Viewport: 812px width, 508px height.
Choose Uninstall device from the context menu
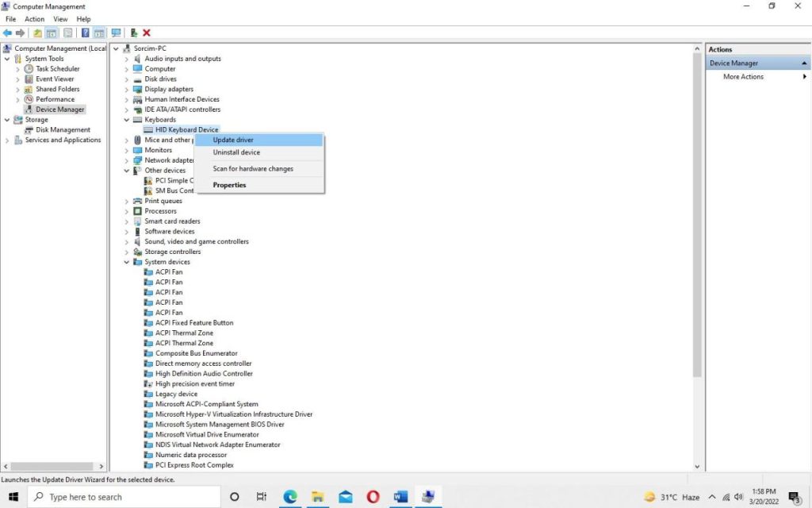pyautogui.click(x=236, y=152)
